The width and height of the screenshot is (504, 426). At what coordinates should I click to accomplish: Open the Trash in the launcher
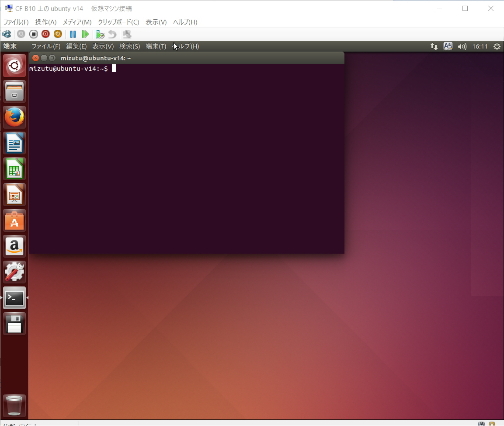click(14, 405)
